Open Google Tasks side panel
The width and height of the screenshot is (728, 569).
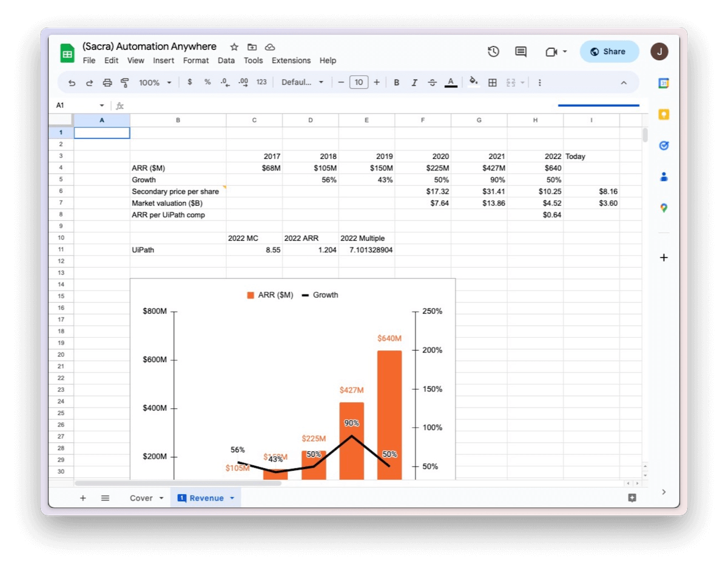pos(664,146)
